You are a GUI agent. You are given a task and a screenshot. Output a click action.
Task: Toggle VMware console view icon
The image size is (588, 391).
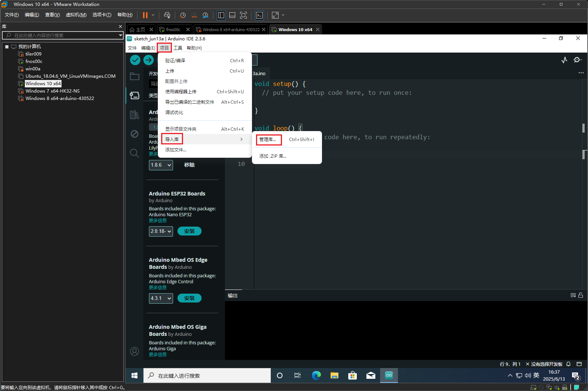click(x=259, y=15)
